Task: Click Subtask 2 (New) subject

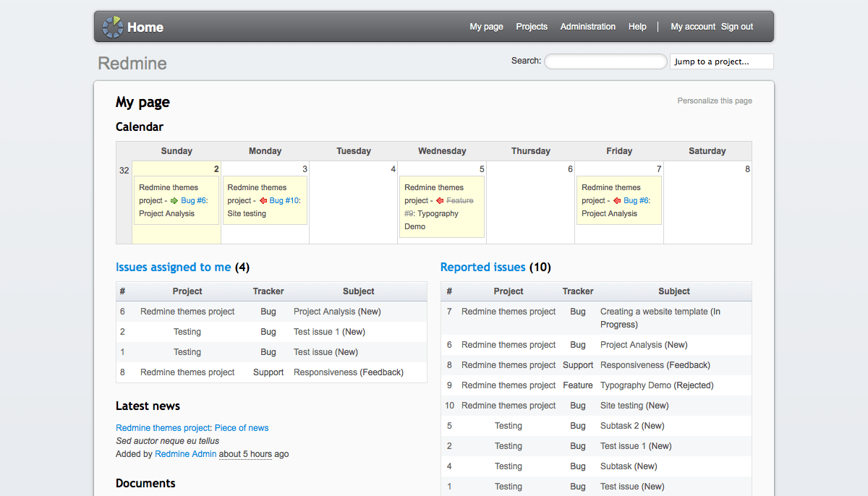Action: pyautogui.click(x=632, y=426)
